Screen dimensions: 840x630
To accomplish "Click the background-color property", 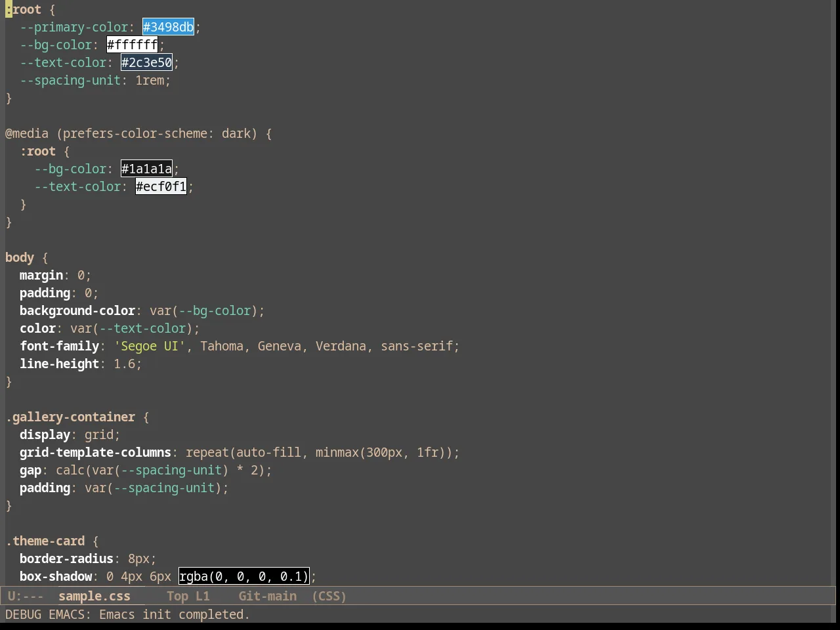I will click(x=77, y=310).
